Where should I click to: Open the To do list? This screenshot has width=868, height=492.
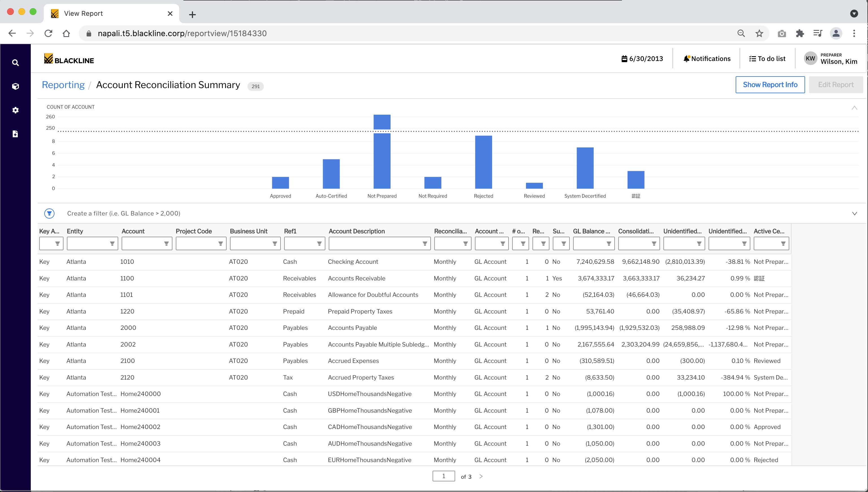(x=767, y=59)
